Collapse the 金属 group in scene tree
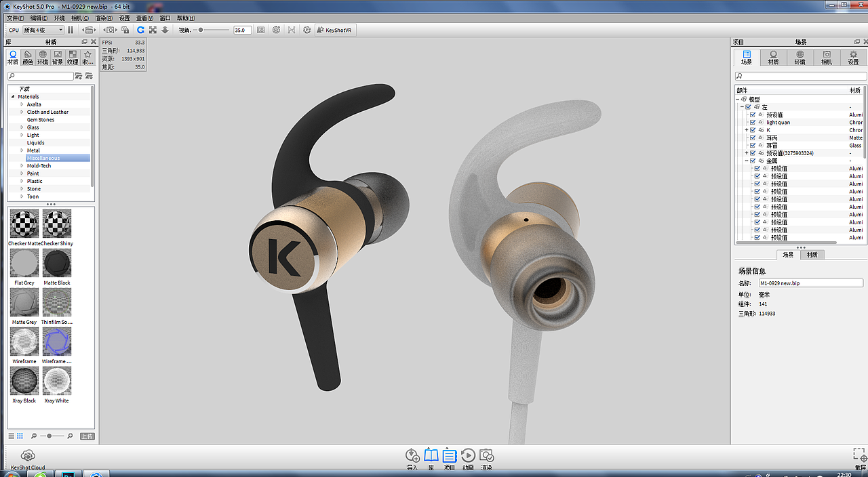This screenshot has height=477, width=868. [747, 161]
